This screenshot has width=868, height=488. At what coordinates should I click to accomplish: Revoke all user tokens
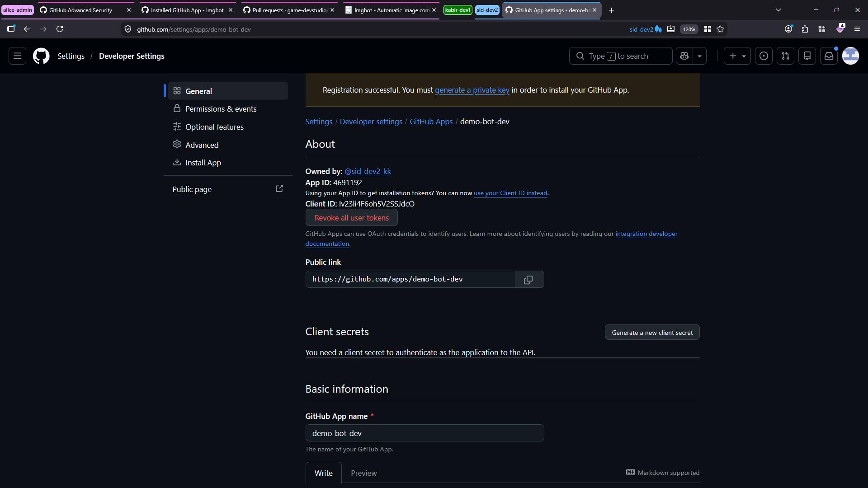[x=351, y=218]
